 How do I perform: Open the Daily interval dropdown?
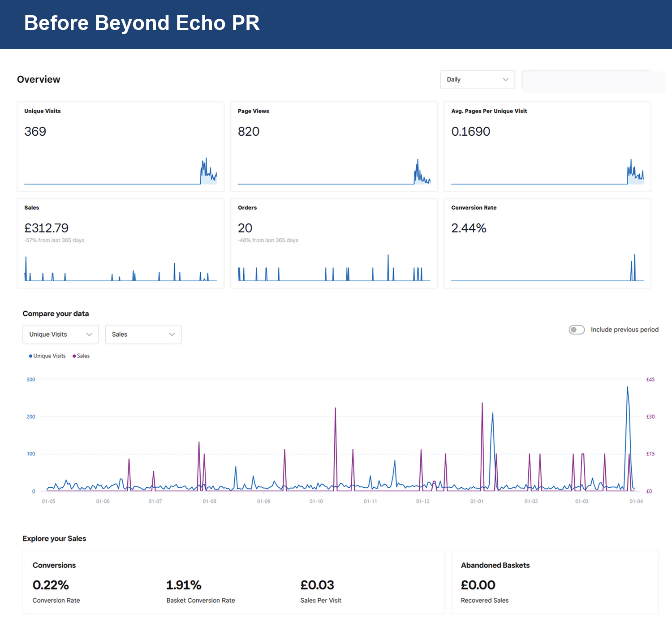tap(477, 80)
